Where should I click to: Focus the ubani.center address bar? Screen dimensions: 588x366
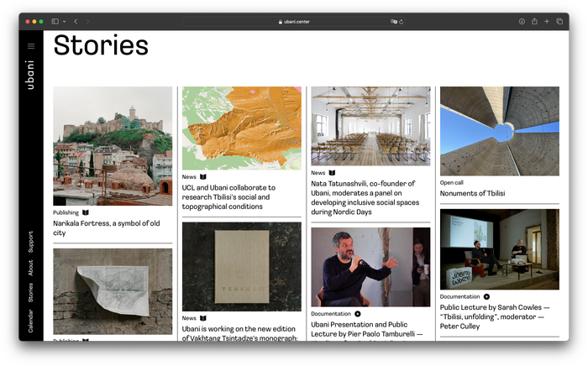pos(294,22)
